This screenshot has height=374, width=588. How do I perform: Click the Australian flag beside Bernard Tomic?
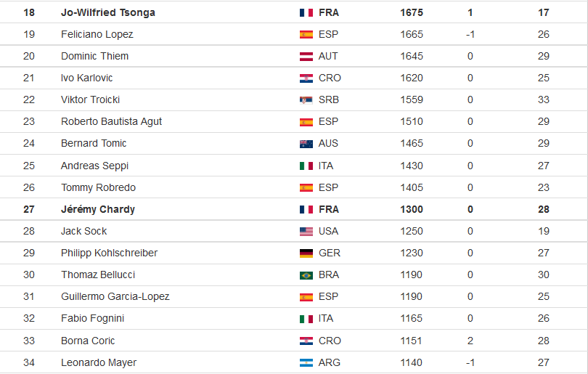(306, 144)
